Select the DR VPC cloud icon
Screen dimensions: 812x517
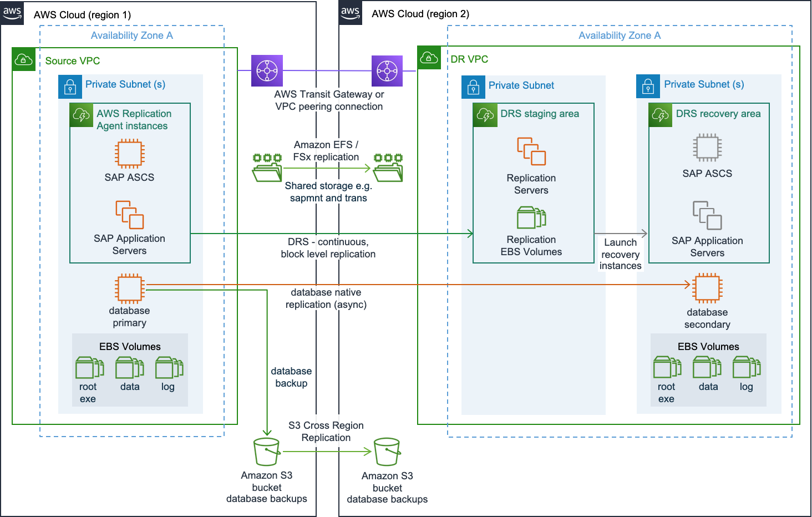429,58
